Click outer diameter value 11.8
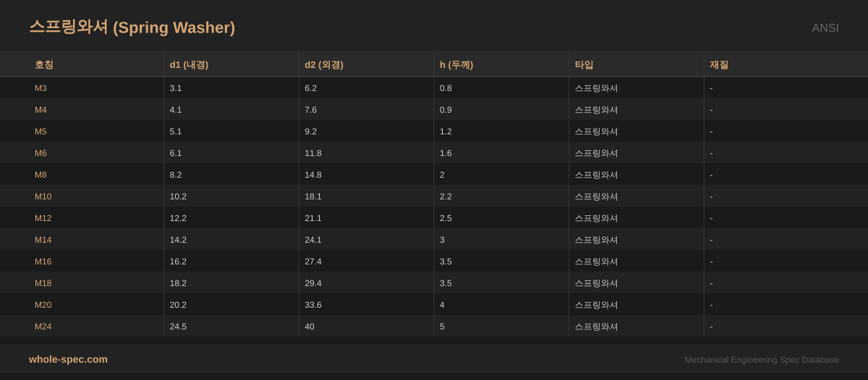The image size is (868, 380). 313,153
